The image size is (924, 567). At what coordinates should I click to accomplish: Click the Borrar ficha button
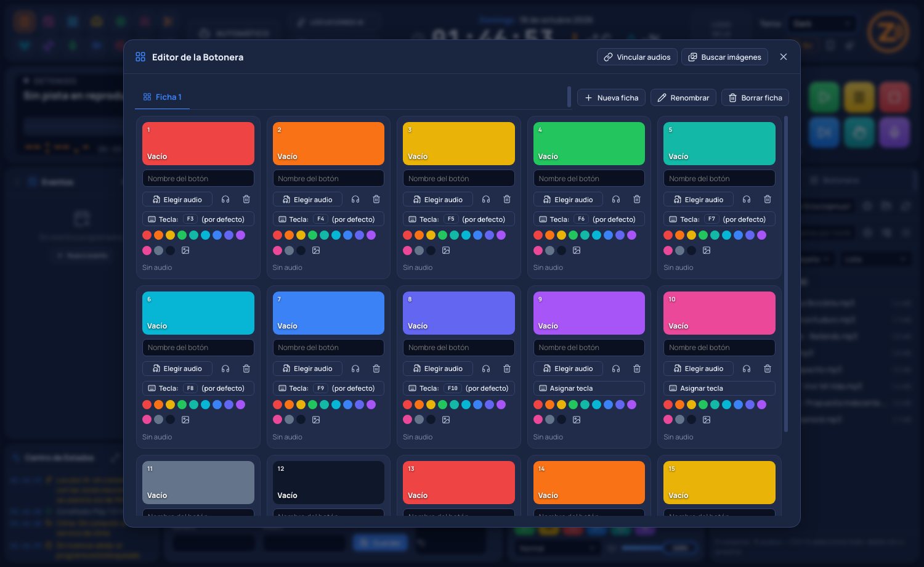(755, 98)
